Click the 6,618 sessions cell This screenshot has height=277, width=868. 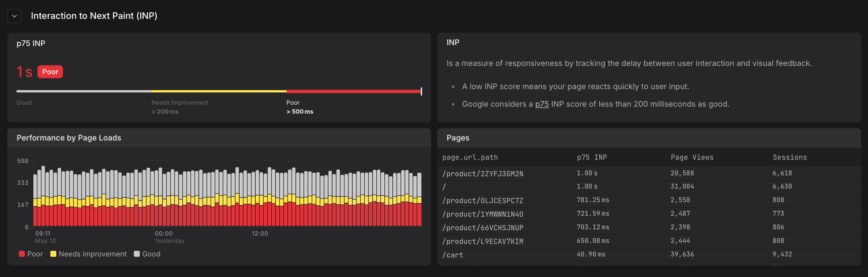coord(783,173)
